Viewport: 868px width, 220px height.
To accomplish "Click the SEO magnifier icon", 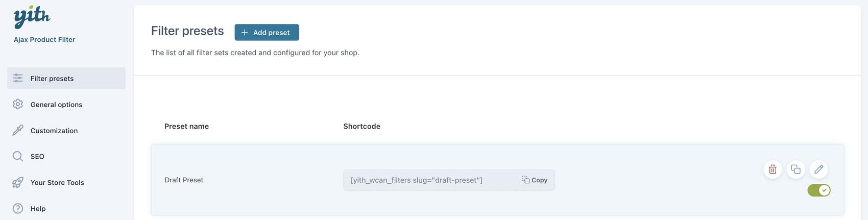I will tap(18, 156).
